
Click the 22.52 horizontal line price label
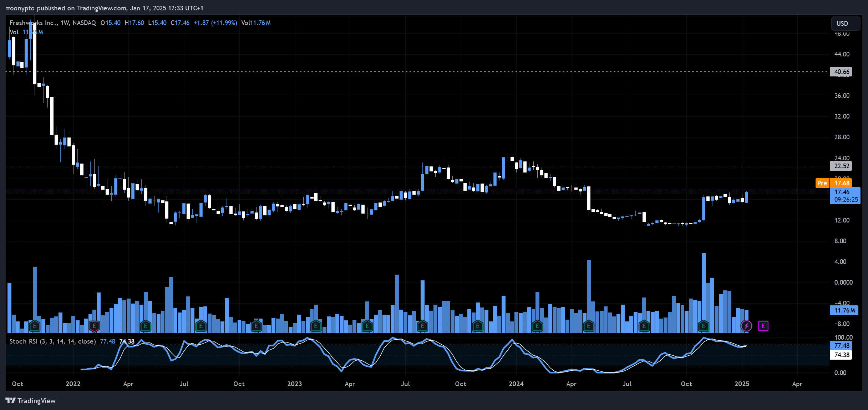(841, 166)
